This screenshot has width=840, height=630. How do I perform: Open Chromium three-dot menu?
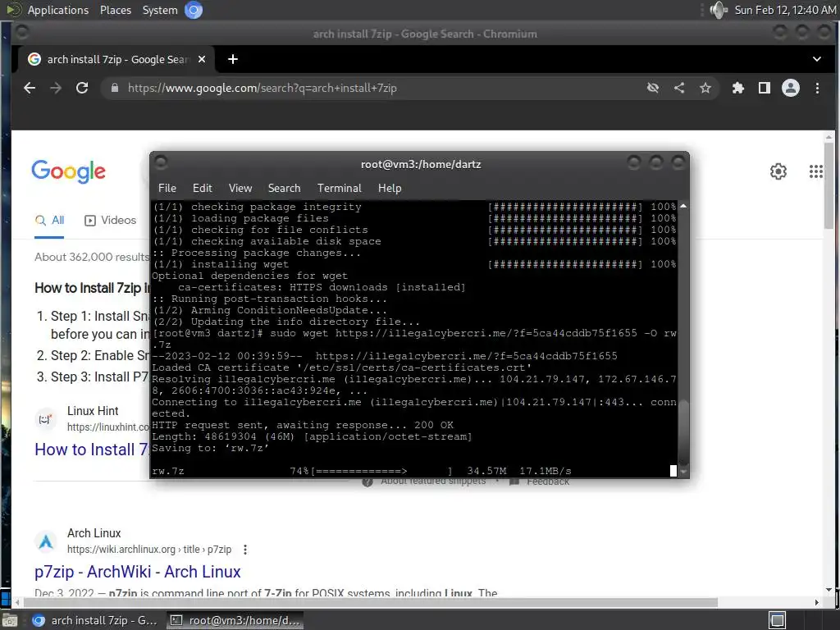point(818,88)
